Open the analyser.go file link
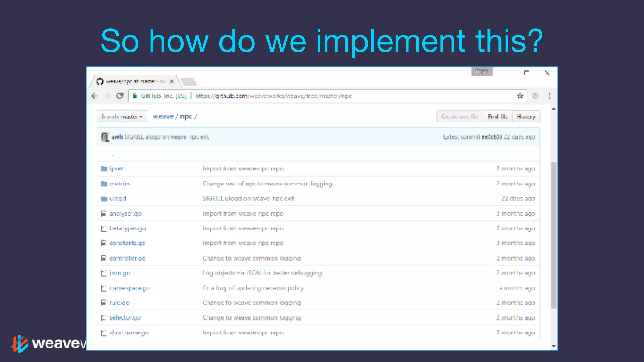Viewport: 644px width, 362px height. [x=125, y=214]
